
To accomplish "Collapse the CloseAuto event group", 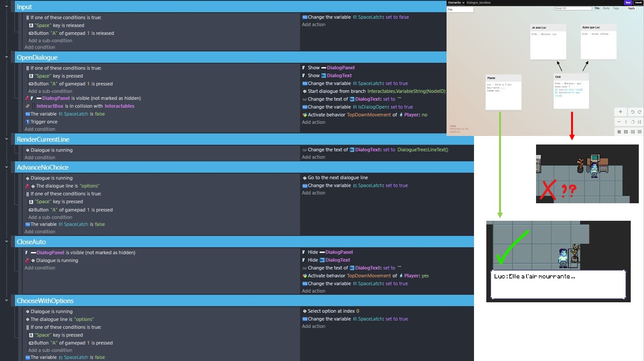I will 7,242.
